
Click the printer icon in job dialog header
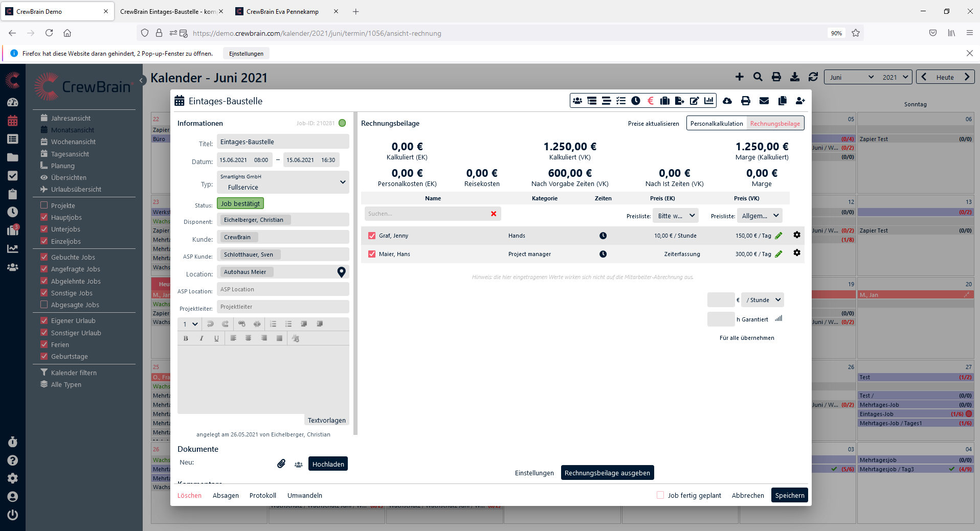(x=745, y=101)
